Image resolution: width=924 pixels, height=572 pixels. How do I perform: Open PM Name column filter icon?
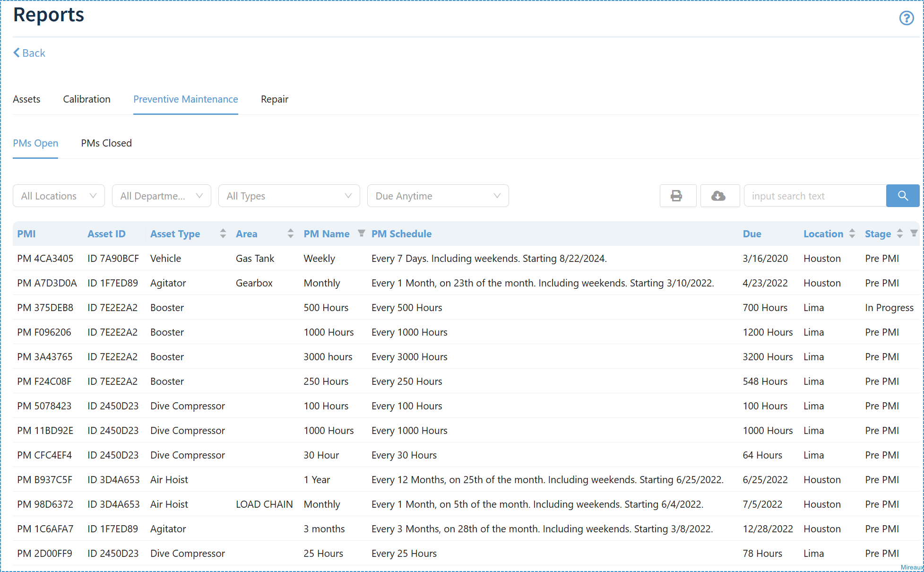point(362,233)
